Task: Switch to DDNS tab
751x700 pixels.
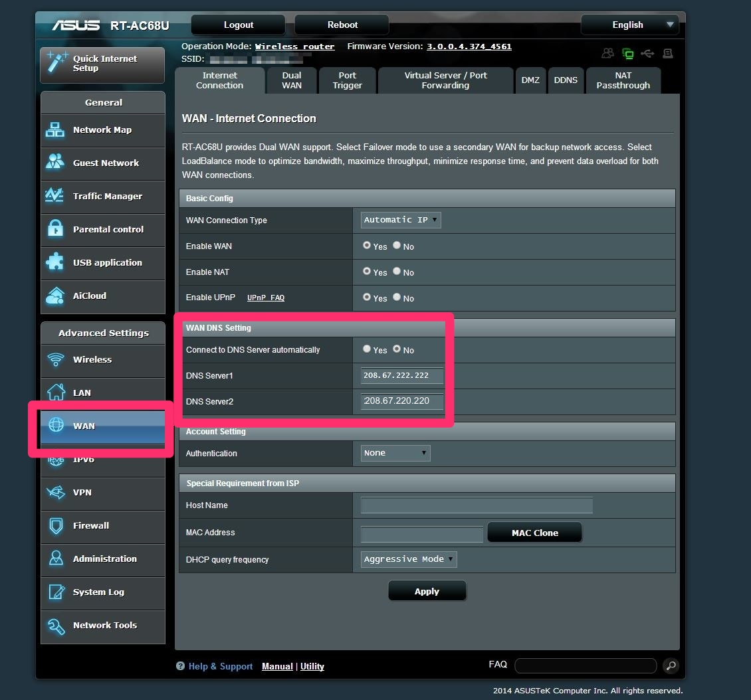Action: [x=566, y=80]
